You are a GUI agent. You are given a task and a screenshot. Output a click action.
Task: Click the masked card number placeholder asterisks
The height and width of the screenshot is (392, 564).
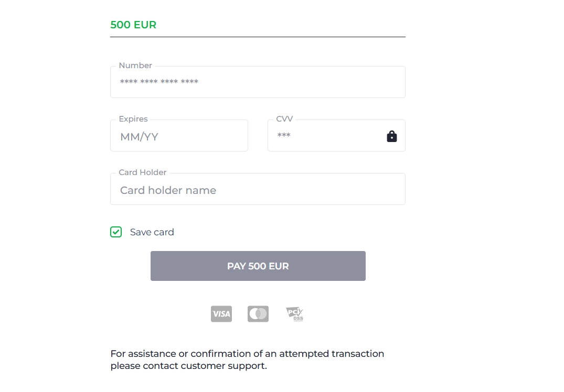point(159,82)
